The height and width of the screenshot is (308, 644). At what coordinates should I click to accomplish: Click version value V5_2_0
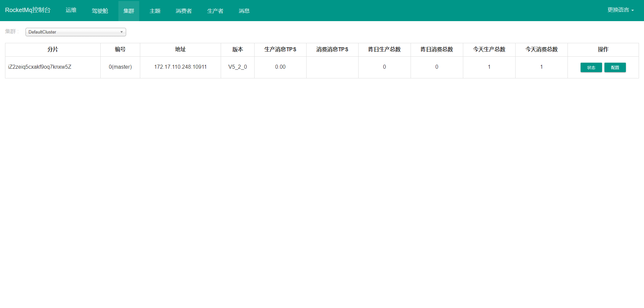point(237,67)
